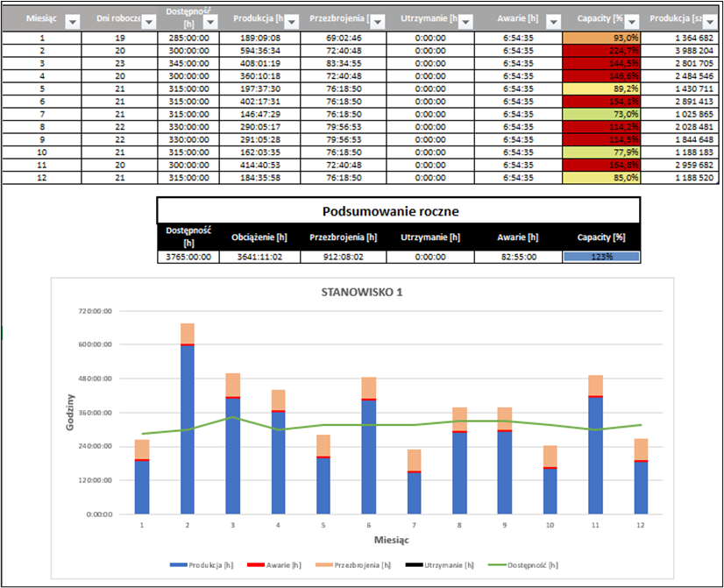Select the 93,0% capacity cell for month 1
This screenshot has height=588, width=724.
(x=601, y=39)
